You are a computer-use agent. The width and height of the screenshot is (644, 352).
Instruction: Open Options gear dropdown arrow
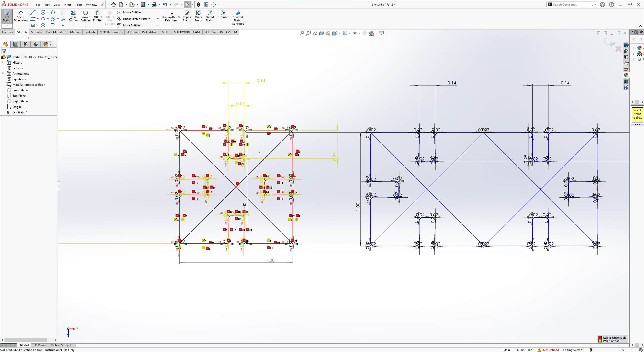(219, 5)
